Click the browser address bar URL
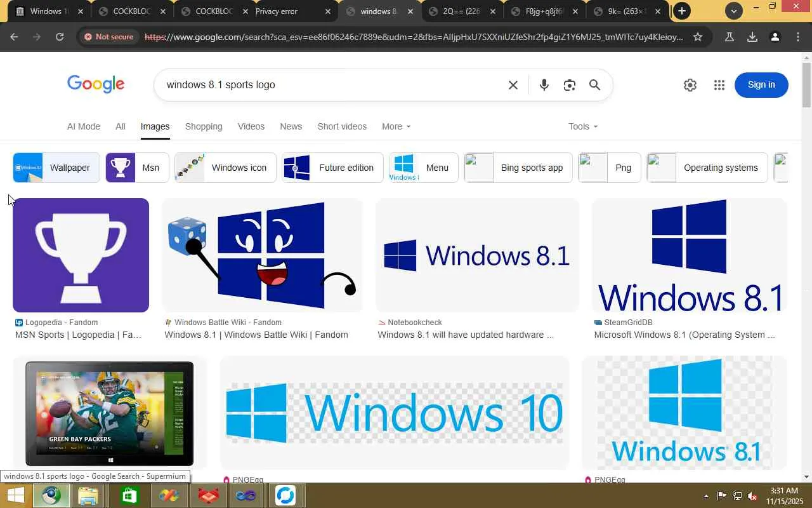This screenshot has width=812, height=508. click(414, 37)
